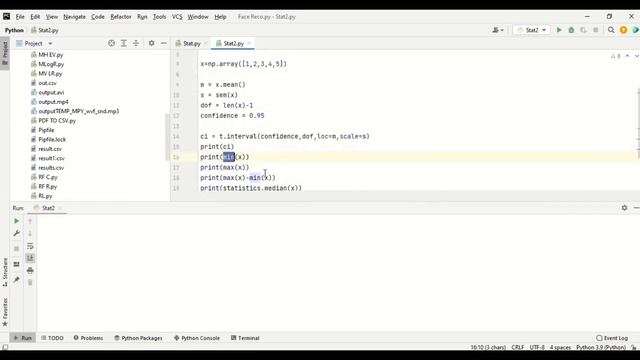Open the File menu
This screenshot has height=360, width=640.
(x=20, y=17)
